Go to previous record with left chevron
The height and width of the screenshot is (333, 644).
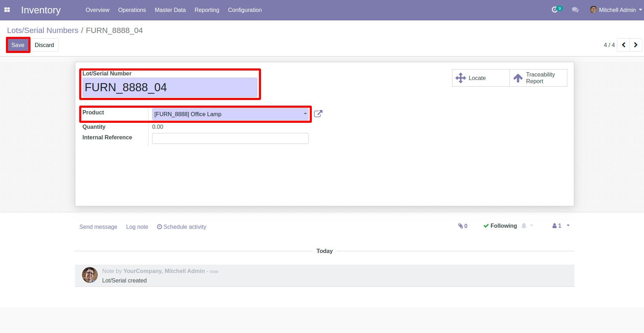pos(623,45)
